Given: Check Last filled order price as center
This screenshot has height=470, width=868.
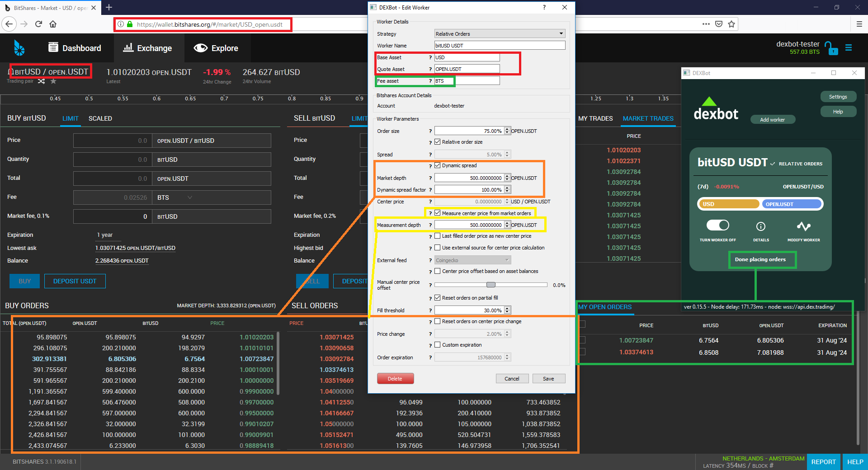Looking at the screenshot, I should 438,236.
